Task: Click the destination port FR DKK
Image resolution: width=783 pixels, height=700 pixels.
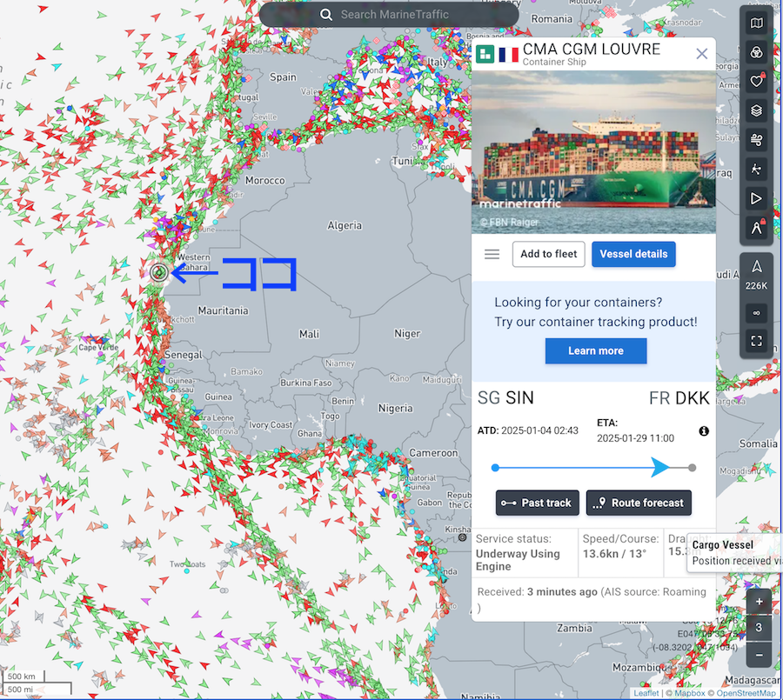Action: [x=679, y=398]
